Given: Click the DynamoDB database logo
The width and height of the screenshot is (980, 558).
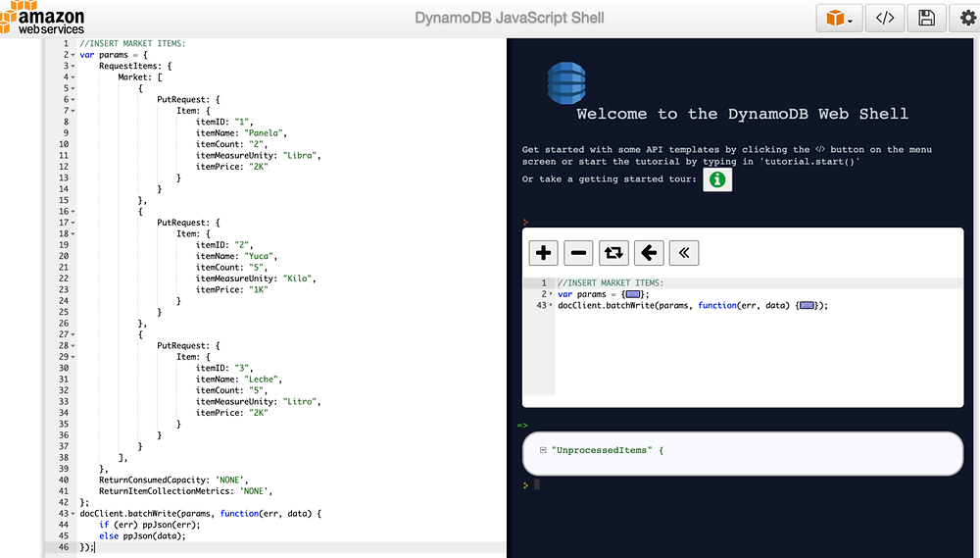Looking at the screenshot, I should [566, 82].
